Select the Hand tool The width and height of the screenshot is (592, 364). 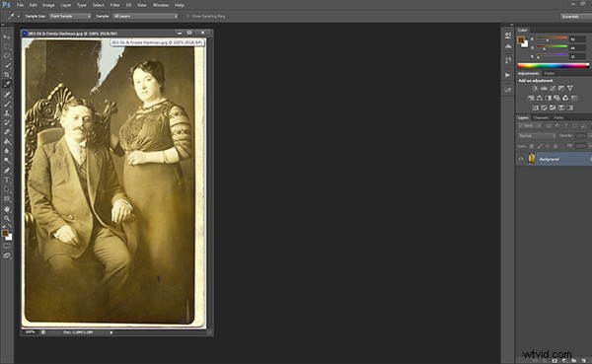click(x=7, y=209)
